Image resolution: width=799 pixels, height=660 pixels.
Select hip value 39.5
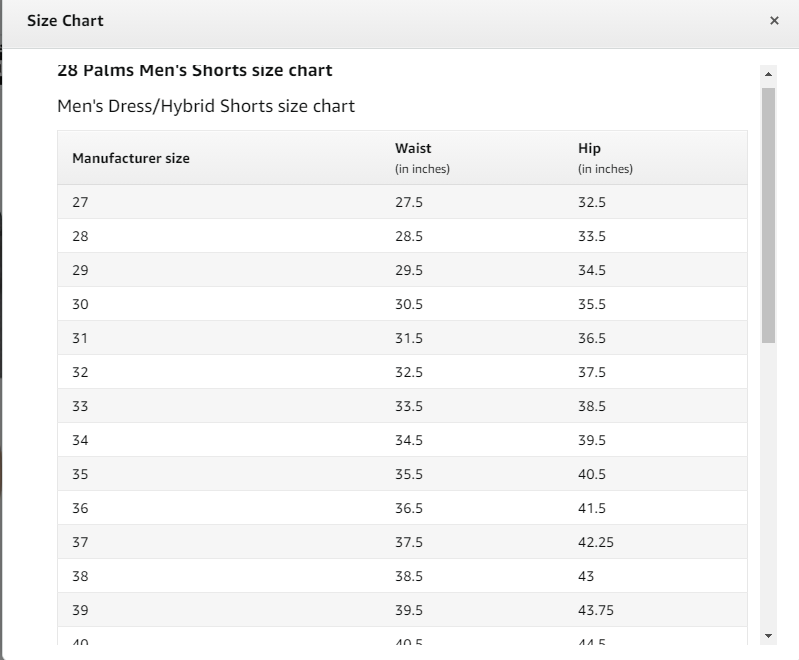592,440
